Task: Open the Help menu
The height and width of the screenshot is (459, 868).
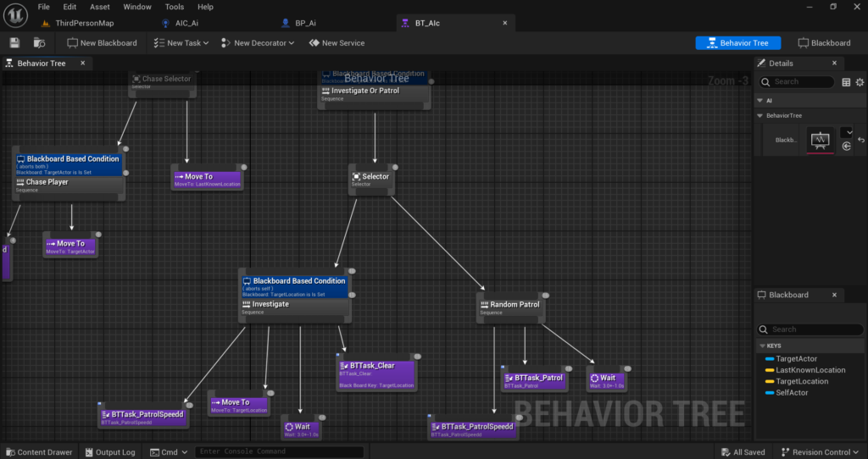Action: pyautogui.click(x=205, y=7)
